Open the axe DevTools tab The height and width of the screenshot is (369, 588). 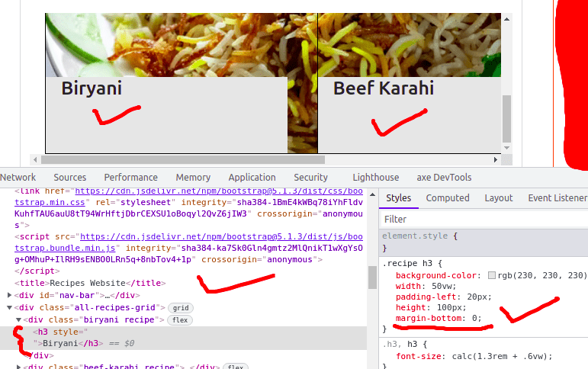click(444, 177)
